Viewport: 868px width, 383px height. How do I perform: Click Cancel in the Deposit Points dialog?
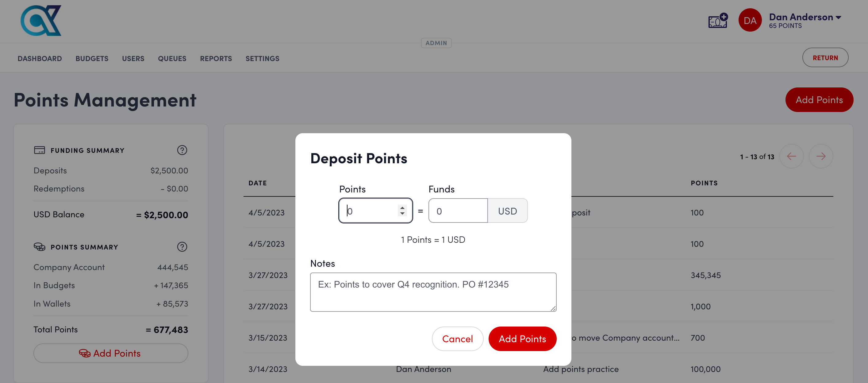coord(457,339)
